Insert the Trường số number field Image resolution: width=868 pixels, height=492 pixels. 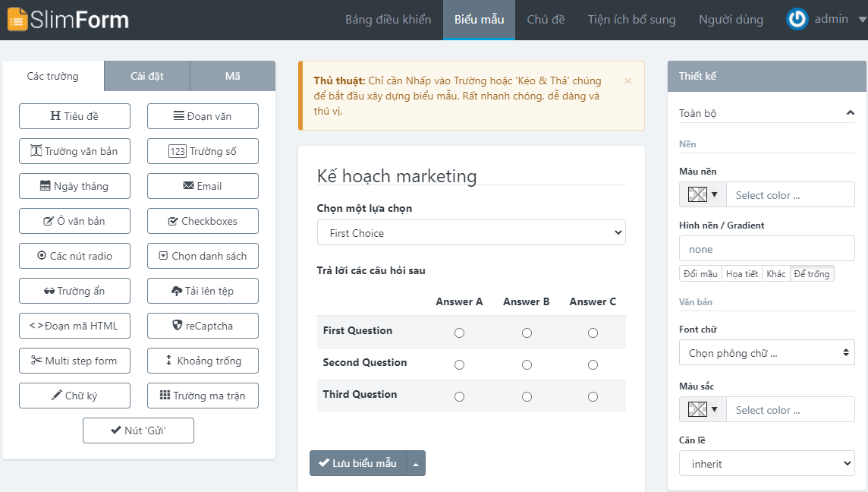203,151
